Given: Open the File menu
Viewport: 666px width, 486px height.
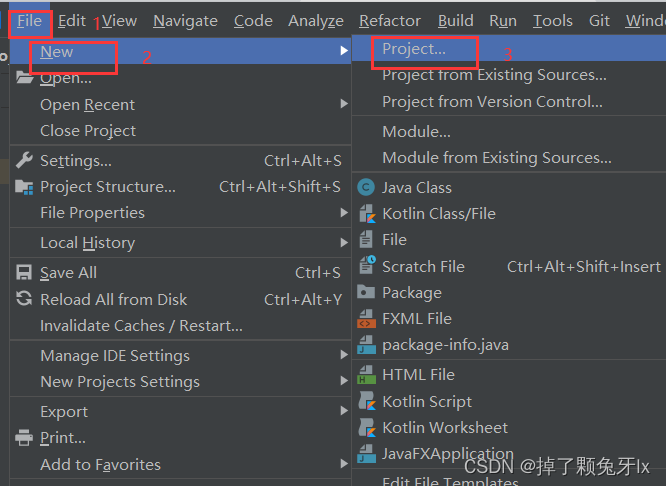Looking at the screenshot, I should [29, 21].
